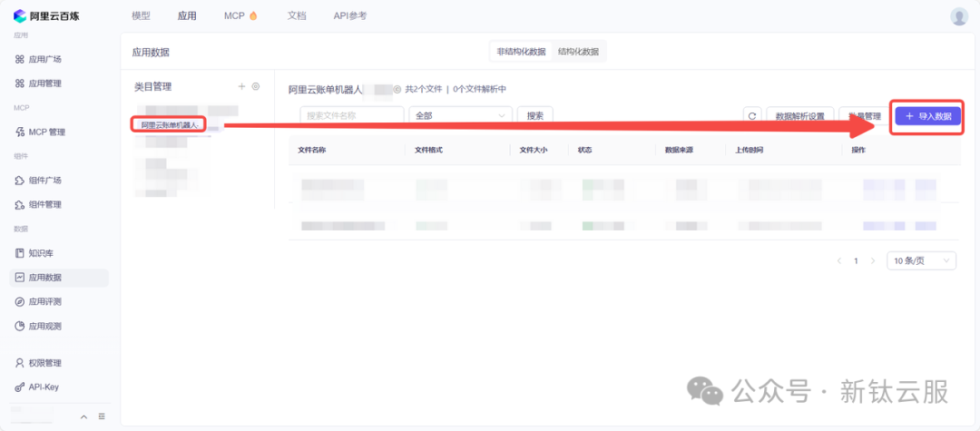980x431 pixels.
Task: Click the 知识库 sidebar icon
Action: [19, 253]
